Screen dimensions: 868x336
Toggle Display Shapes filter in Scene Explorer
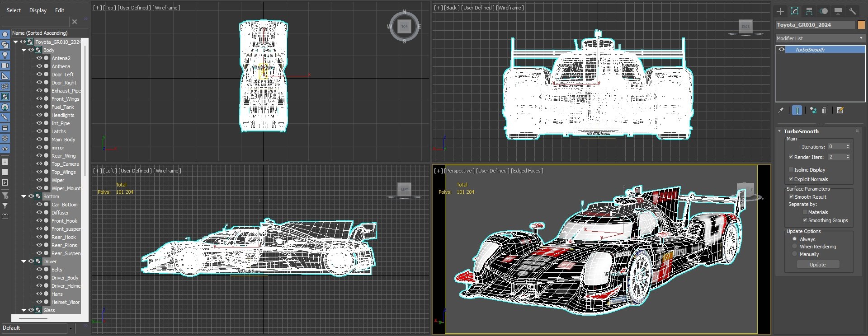5,45
